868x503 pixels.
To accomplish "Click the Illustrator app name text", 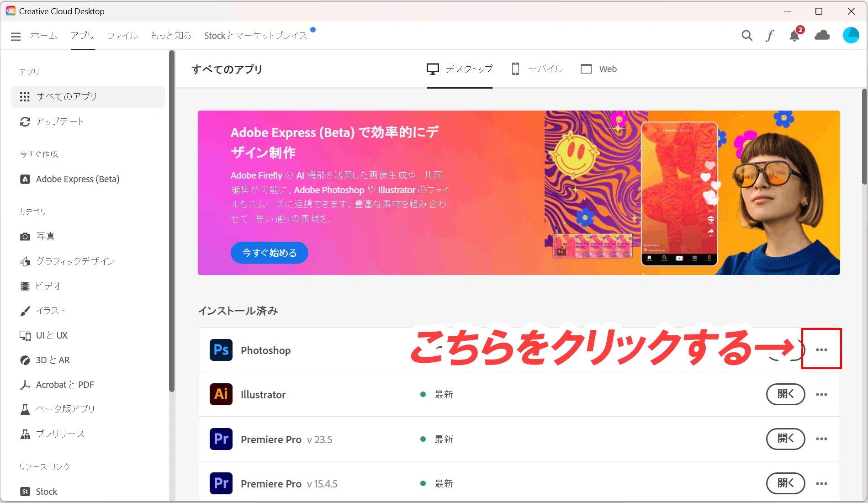I will click(x=263, y=395).
